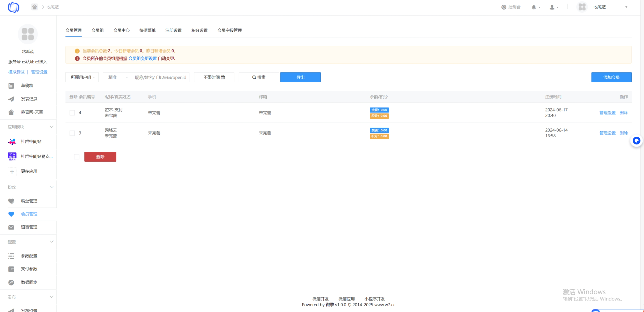Open 参数配置 list icon
This screenshot has width=644, height=312.
pyautogui.click(x=11, y=256)
